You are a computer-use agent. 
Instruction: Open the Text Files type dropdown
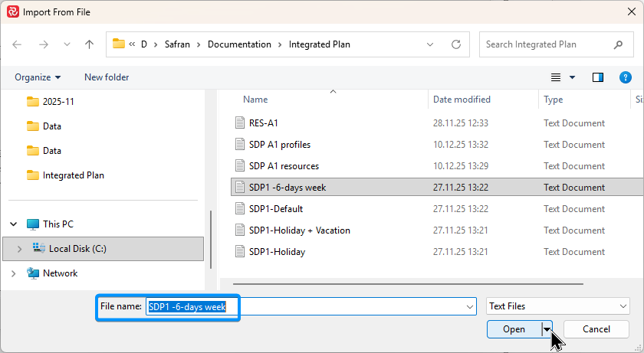point(558,306)
